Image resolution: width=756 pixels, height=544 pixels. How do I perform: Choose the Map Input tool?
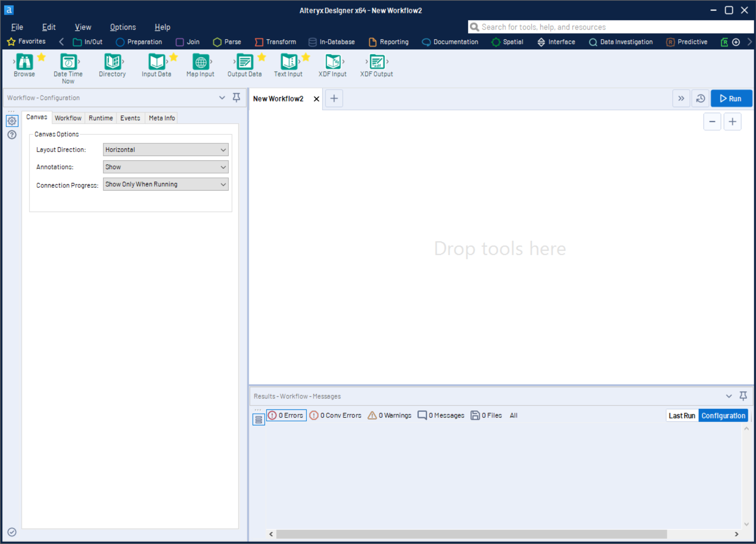[200, 62]
